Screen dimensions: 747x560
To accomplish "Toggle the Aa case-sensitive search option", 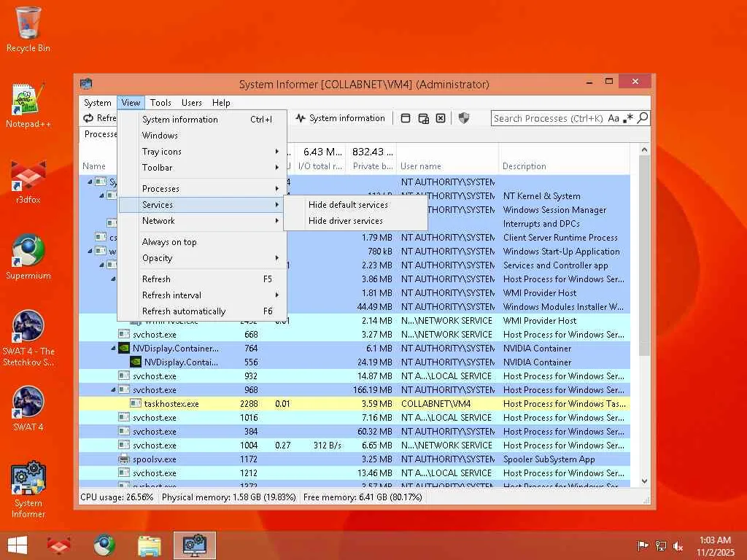I will 613,118.
